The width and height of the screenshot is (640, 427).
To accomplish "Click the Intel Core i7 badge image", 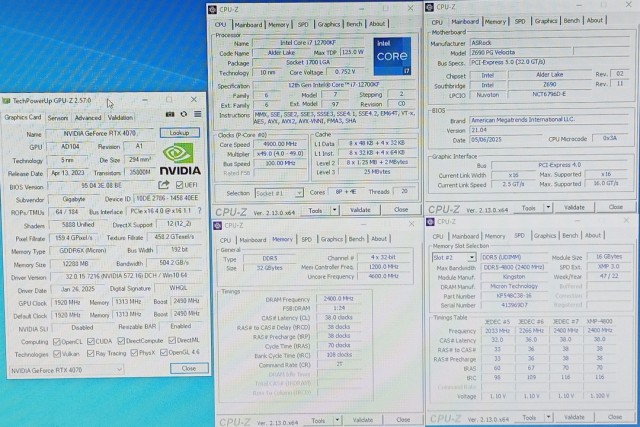I will 392,56.
